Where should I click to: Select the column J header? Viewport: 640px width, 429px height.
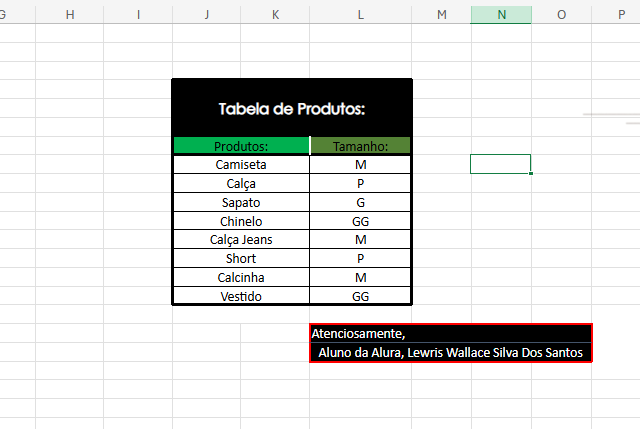coord(206,14)
